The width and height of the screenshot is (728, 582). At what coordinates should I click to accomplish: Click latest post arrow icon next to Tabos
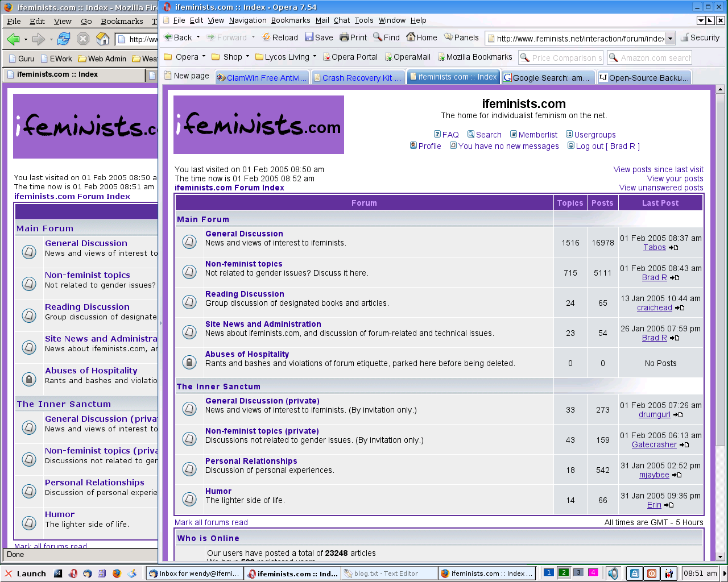coord(673,248)
